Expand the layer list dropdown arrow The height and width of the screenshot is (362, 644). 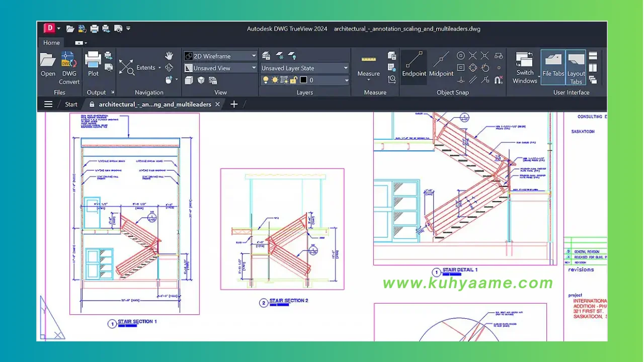tap(346, 80)
